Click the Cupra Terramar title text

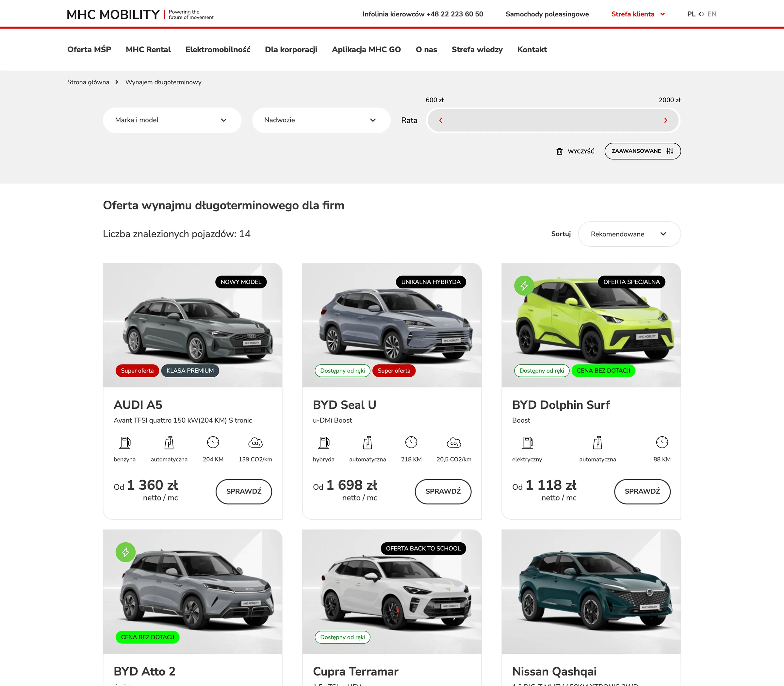[356, 671]
